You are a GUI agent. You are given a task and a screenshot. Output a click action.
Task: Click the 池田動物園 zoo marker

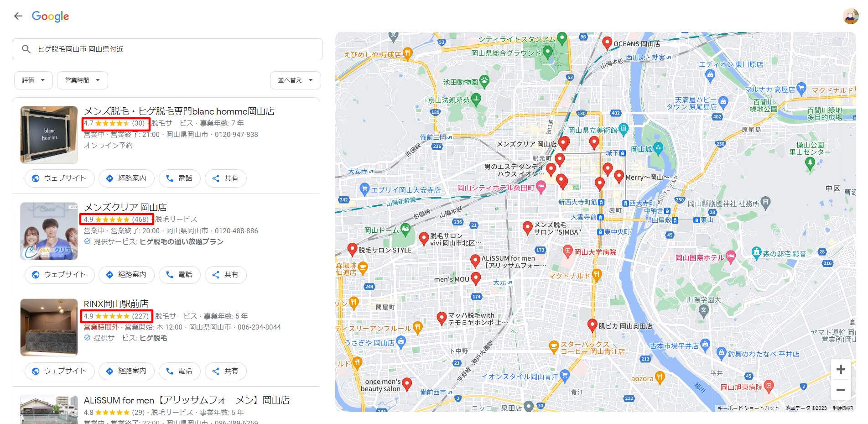pyautogui.click(x=484, y=81)
